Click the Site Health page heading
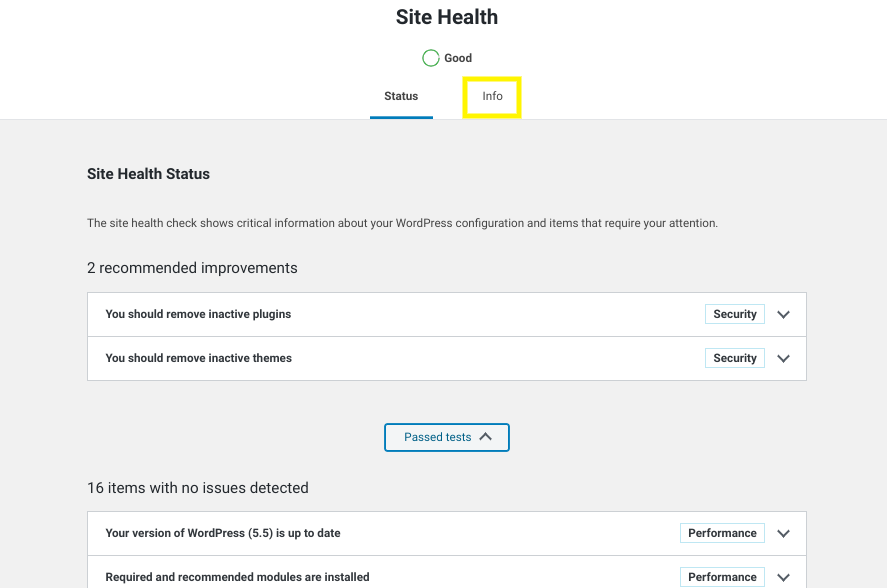The height and width of the screenshot is (588, 887). 447,17
